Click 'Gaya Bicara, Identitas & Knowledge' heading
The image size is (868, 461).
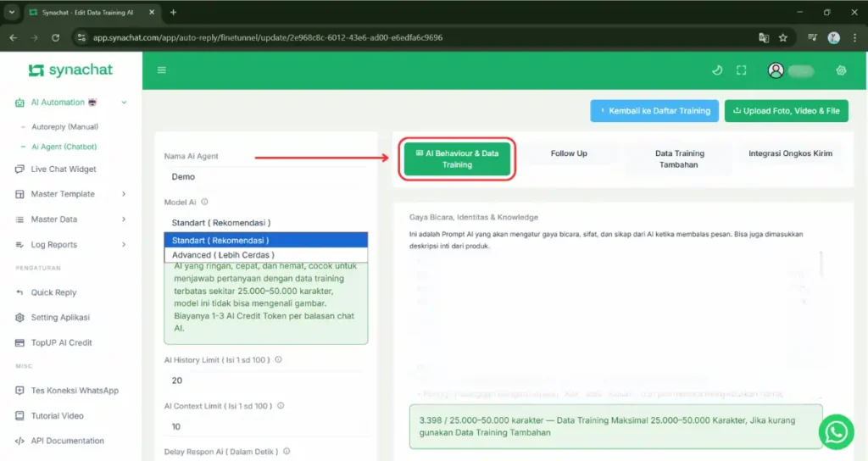click(474, 217)
